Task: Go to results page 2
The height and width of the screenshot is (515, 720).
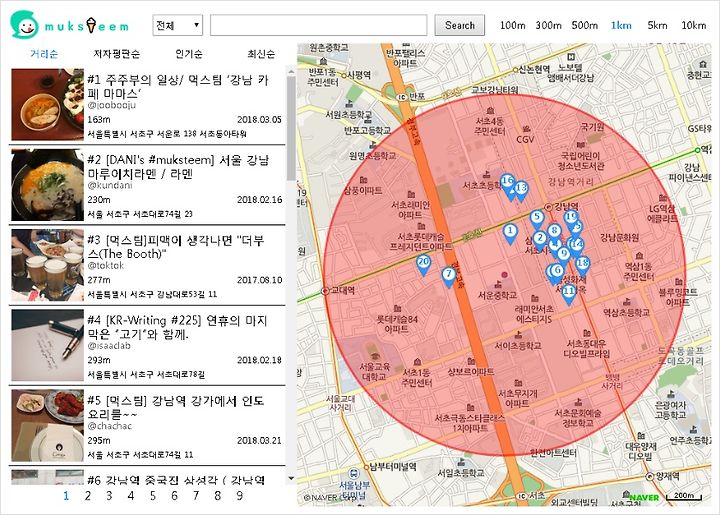Action: click(88, 496)
